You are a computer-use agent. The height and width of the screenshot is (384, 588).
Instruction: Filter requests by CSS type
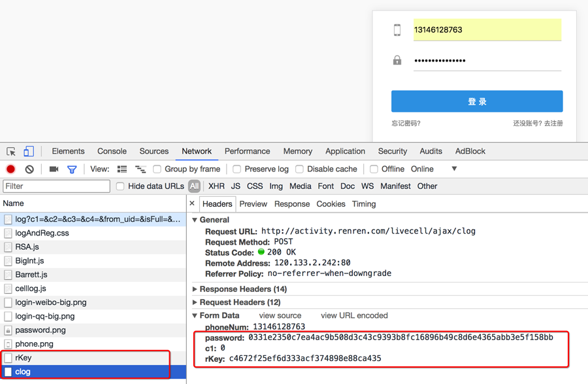[255, 186]
